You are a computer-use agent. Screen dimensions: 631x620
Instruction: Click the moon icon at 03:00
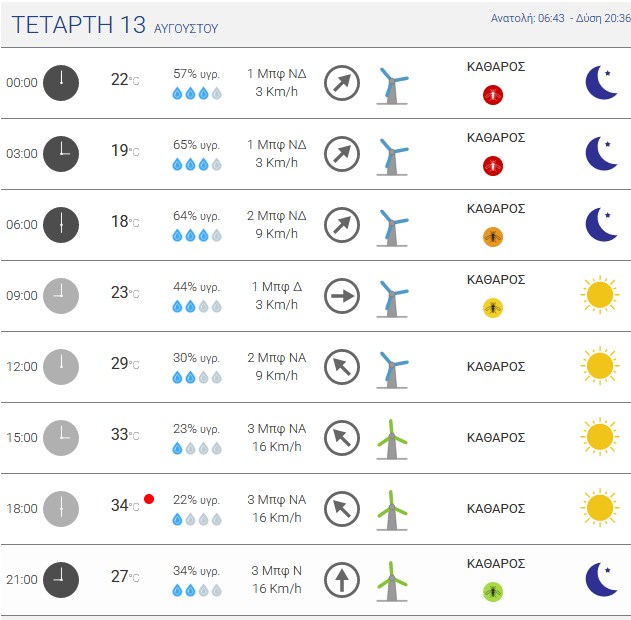[601, 154]
